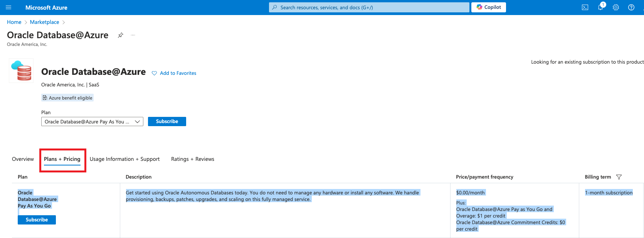644x238 pixels.
Task: Add product to Favorites
Action: (x=174, y=73)
